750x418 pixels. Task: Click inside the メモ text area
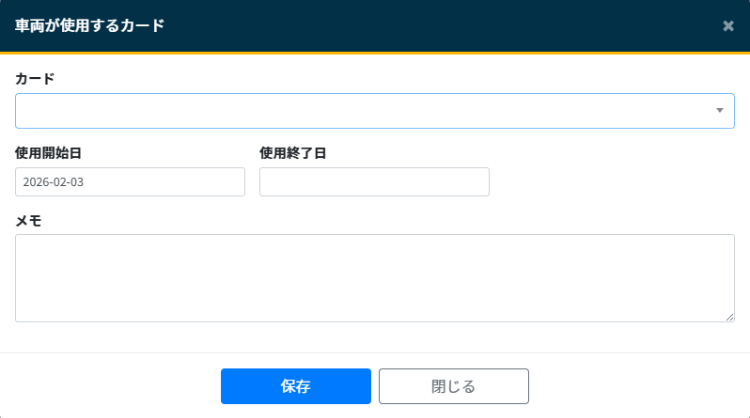(x=374, y=278)
